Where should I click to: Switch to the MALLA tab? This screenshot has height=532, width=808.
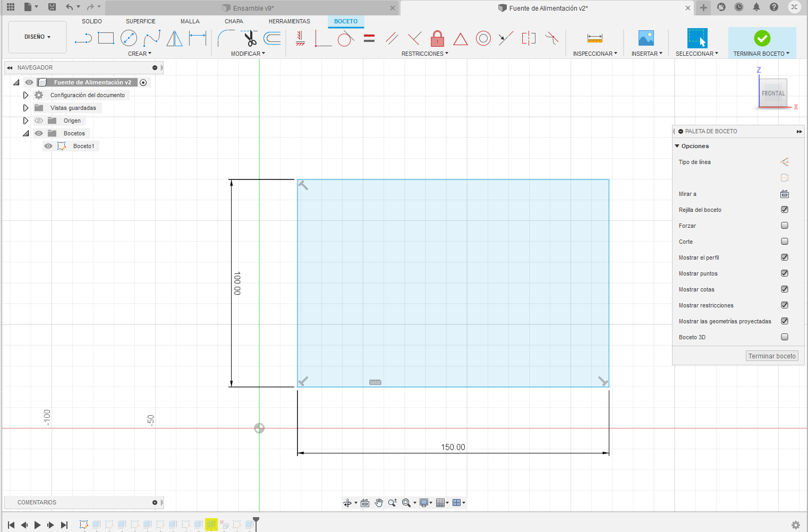[x=190, y=21]
